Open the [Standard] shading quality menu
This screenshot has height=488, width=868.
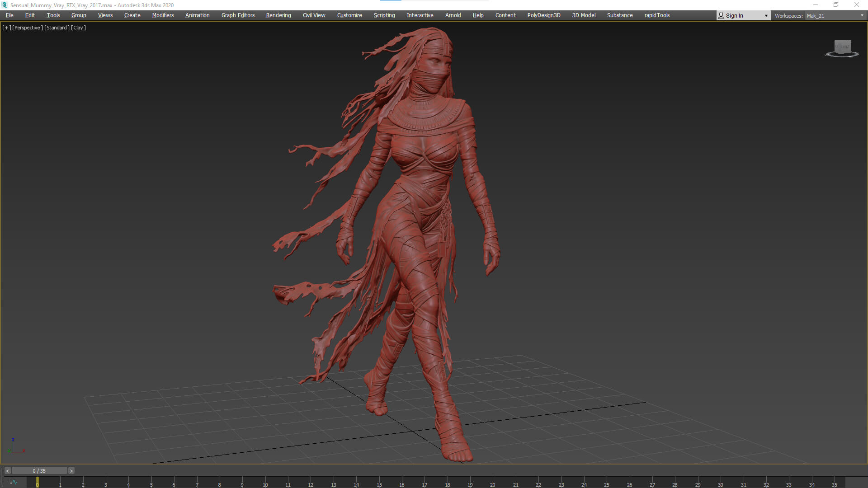[57, 28]
